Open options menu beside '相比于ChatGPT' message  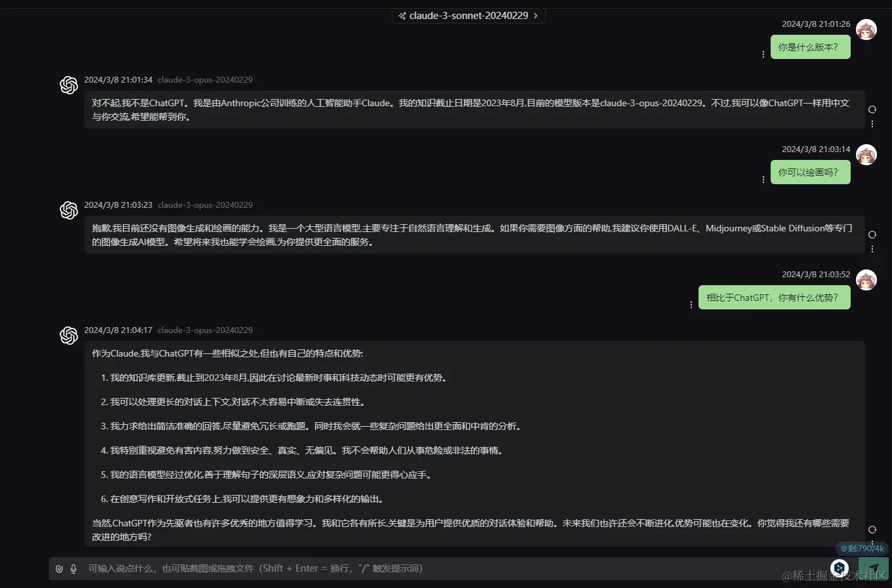coord(691,305)
